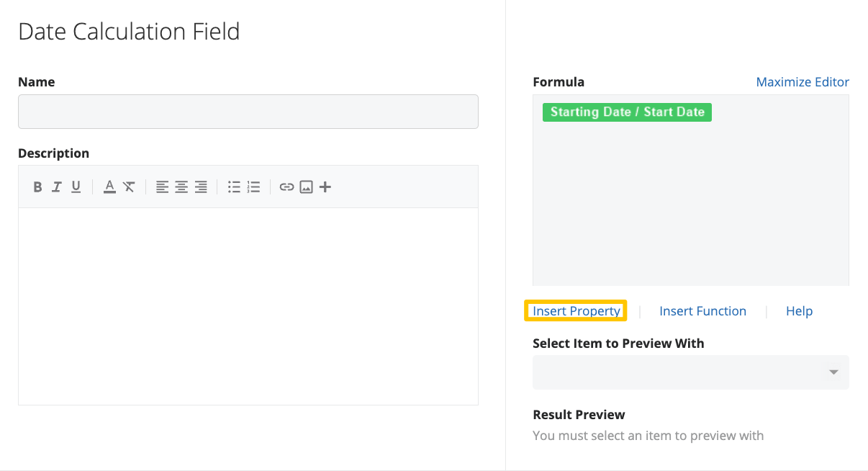Screen dimensions: 868x471
Task: Click the Insert Property link
Action: tap(577, 311)
